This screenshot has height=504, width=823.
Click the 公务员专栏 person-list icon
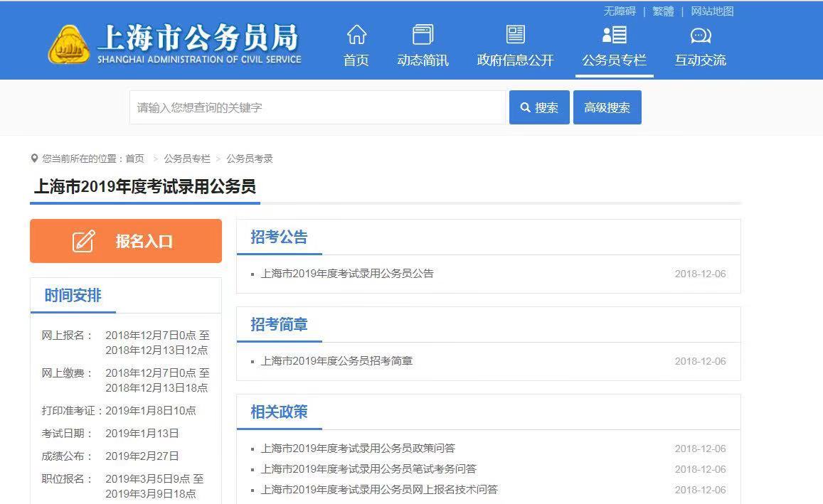click(x=614, y=35)
